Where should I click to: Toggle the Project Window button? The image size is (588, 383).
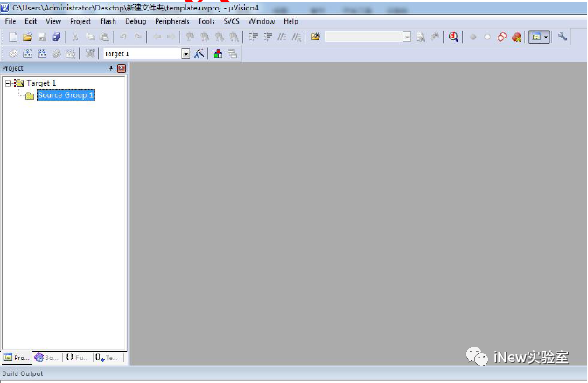pos(536,37)
